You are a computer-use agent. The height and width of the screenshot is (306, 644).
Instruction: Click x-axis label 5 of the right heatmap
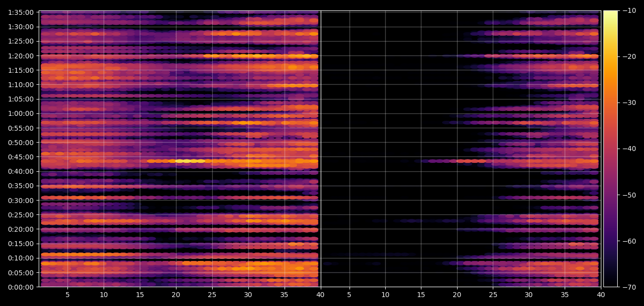[350, 295]
